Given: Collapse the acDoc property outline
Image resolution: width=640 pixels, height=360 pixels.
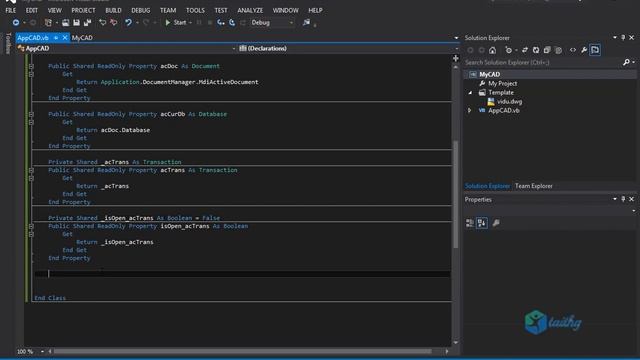Looking at the screenshot, I should pyautogui.click(x=31, y=66).
